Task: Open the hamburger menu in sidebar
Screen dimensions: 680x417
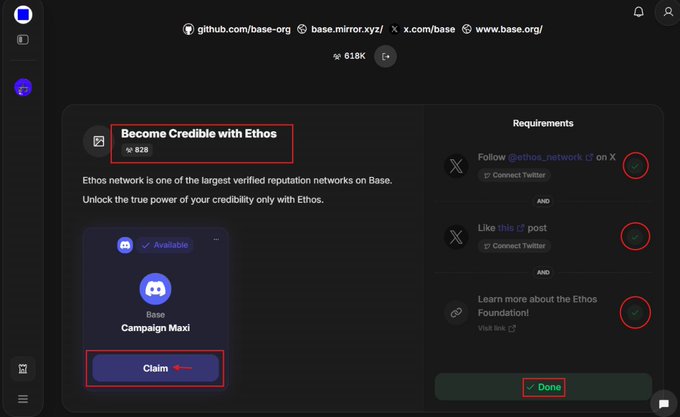Action: point(23,399)
